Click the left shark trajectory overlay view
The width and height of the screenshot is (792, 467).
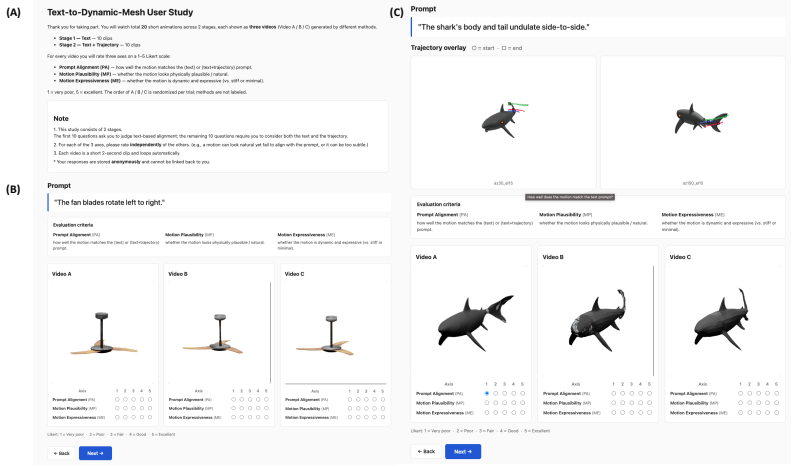point(504,122)
